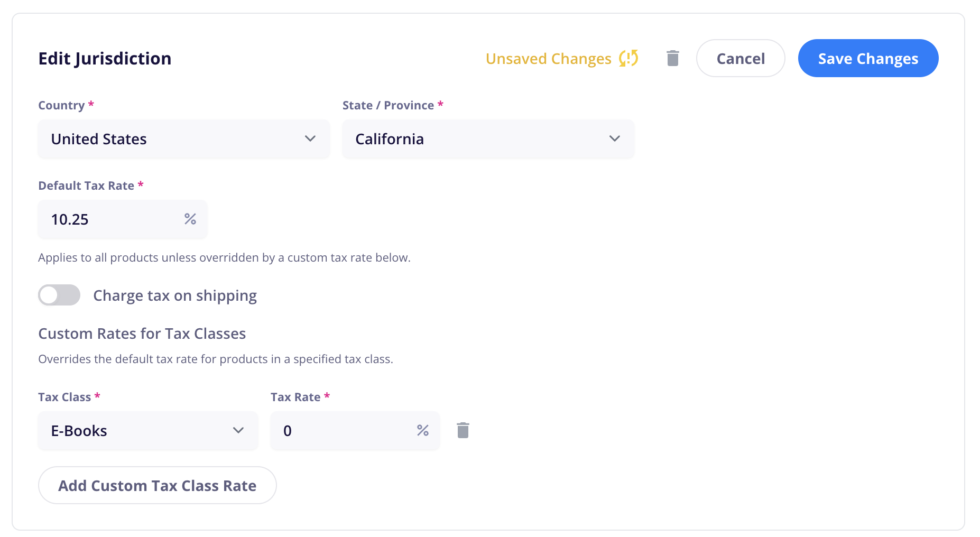The width and height of the screenshot is (980, 537).
Task: Click the percent sign in Default Tax Rate
Action: point(190,219)
